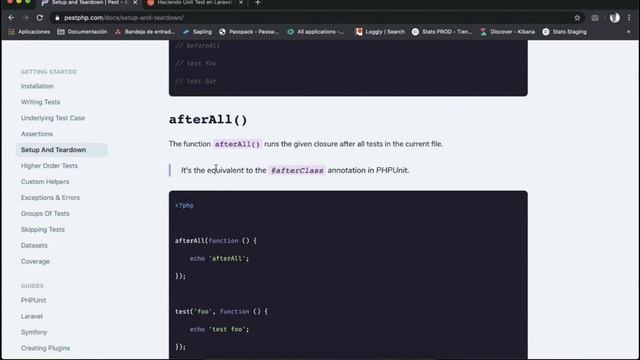640x360 pixels.
Task: Open the Laravel guide
Action: pyautogui.click(x=32, y=316)
